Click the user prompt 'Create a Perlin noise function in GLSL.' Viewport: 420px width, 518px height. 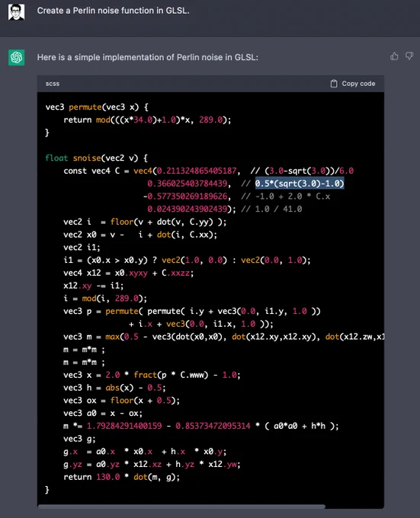click(113, 11)
